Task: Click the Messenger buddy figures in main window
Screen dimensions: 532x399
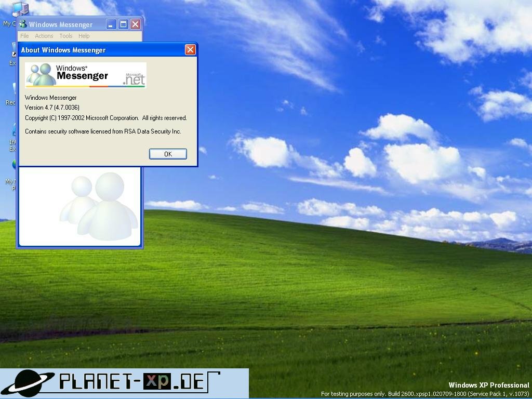Action: (99, 206)
